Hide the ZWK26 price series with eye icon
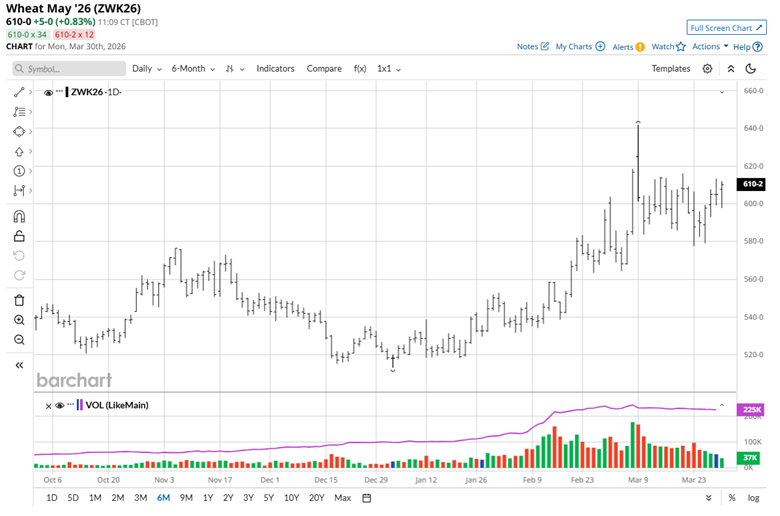780x516 pixels. pyautogui.click(x=48, y=92)
